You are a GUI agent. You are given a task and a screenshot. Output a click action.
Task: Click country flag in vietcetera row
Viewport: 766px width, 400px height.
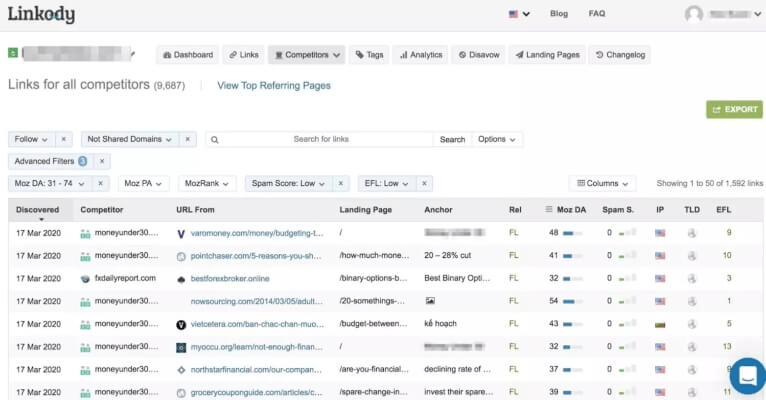point(660,325)
